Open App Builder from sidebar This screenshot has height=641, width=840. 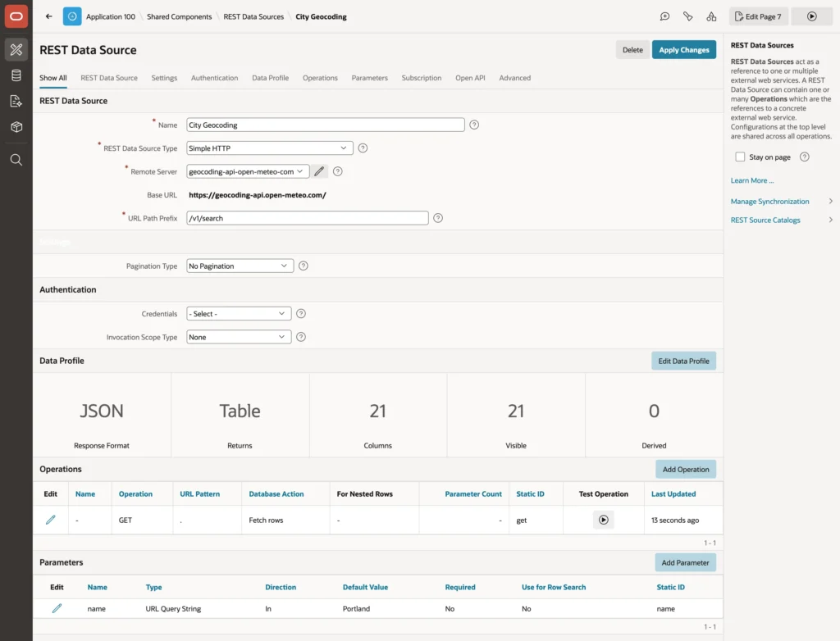[x=16, y=50]
